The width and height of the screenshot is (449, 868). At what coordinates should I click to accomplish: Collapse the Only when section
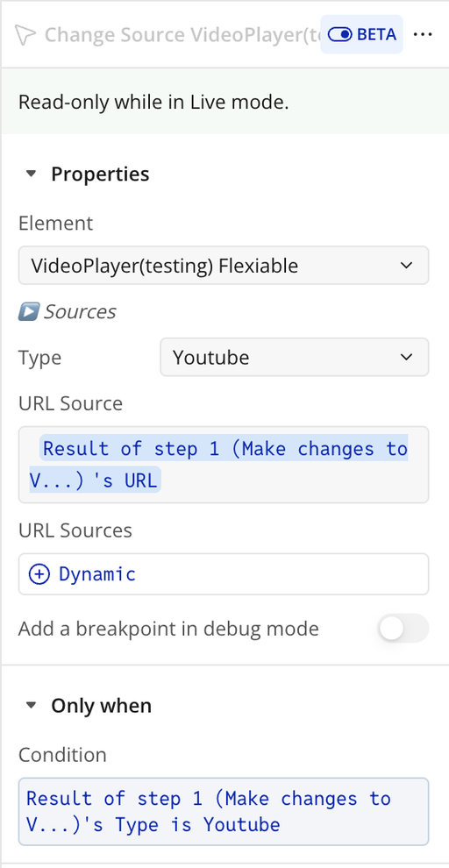[31, 706]
